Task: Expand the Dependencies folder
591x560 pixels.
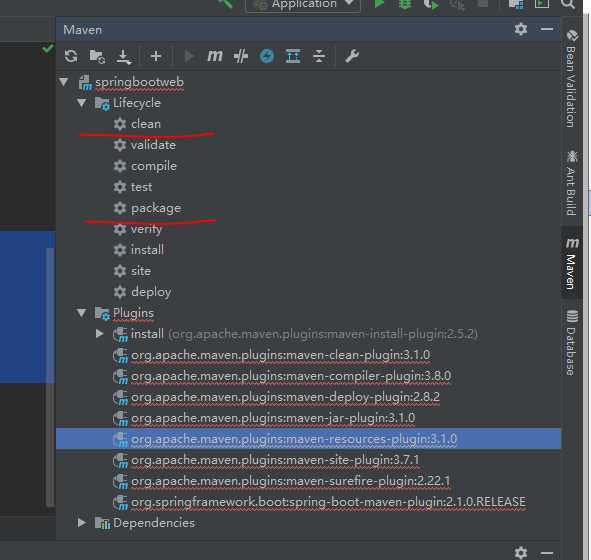Action: (81, 523)
